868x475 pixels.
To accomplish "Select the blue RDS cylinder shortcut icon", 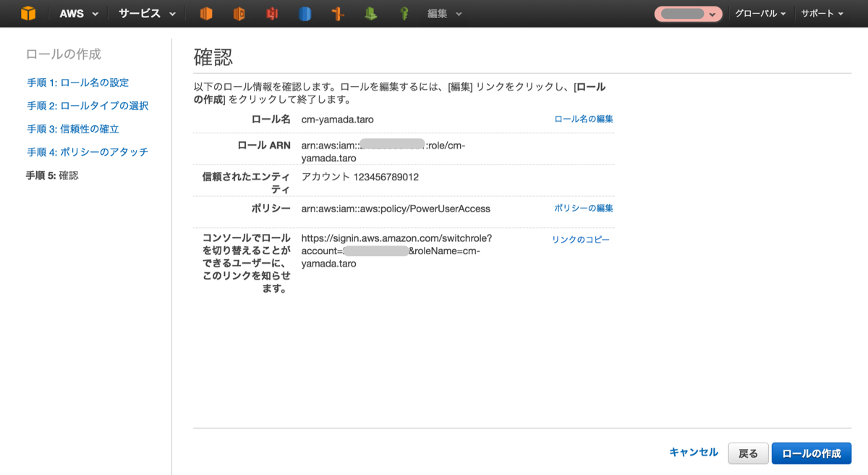I will (x=305, y=13).
